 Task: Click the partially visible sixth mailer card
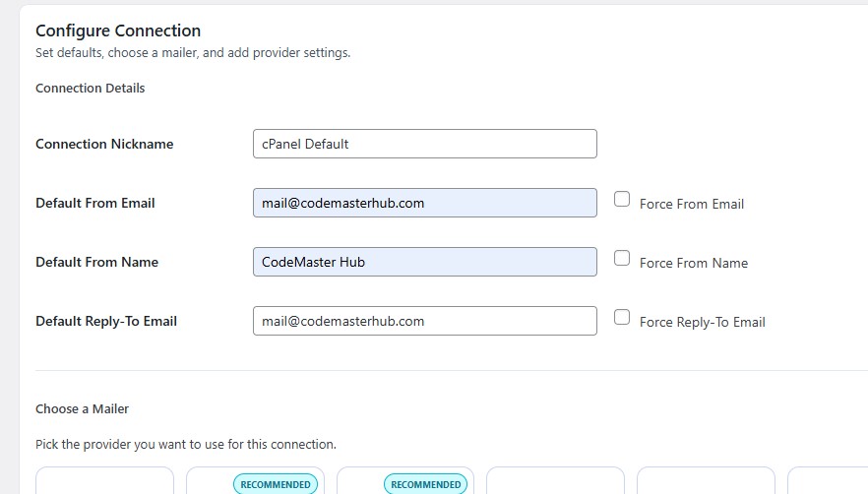point(829,481)
